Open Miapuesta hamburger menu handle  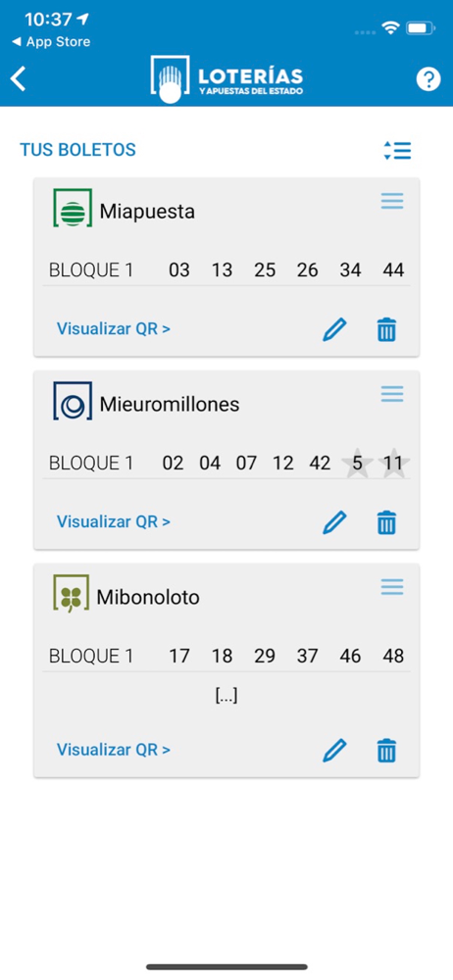point(392,201)
